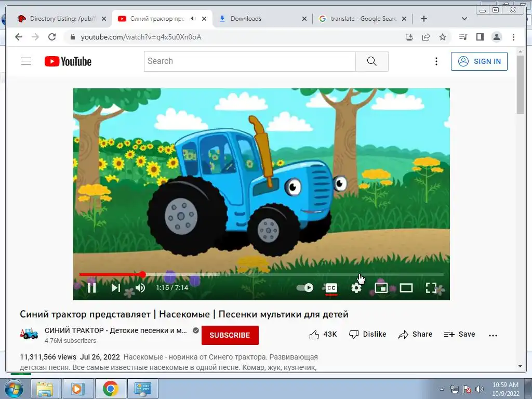Click the taskbar clock 10:59 AM
This screenshot has width=532, height=399.
point(505,385)
